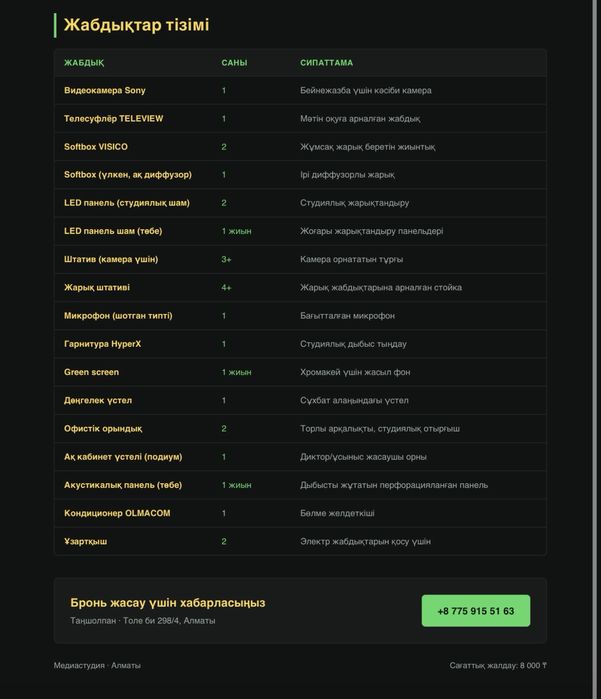601x699 pixels.
Task: Click the 'Жабдықтар тізімі' heading
Action: (x=136, y=25)
